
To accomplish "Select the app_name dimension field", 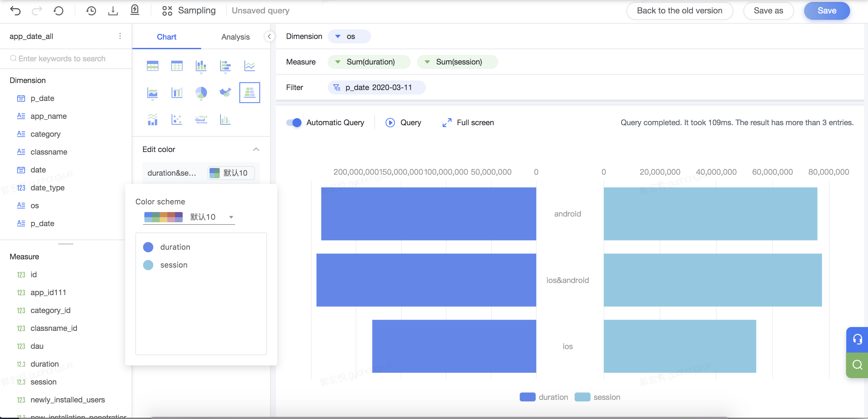I will tap(49, 116).
